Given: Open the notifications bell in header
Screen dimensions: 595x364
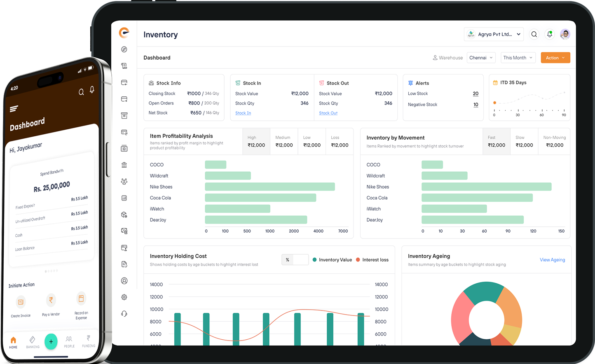Looking at the screenshot, I should tap(549, 35).
